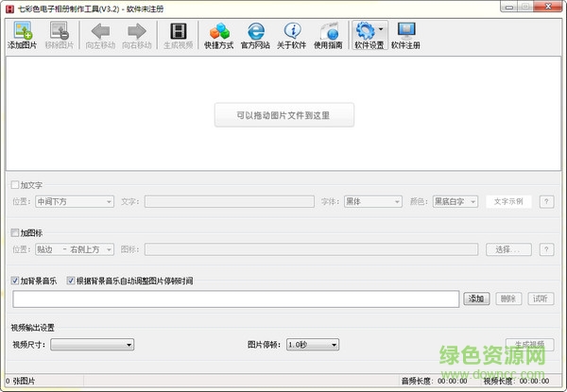Toggle 根据背景音乐自动调整图片停顿时间 checkbox
The width and height of the screenshot is (567, 392).
[x=71, y=281]
